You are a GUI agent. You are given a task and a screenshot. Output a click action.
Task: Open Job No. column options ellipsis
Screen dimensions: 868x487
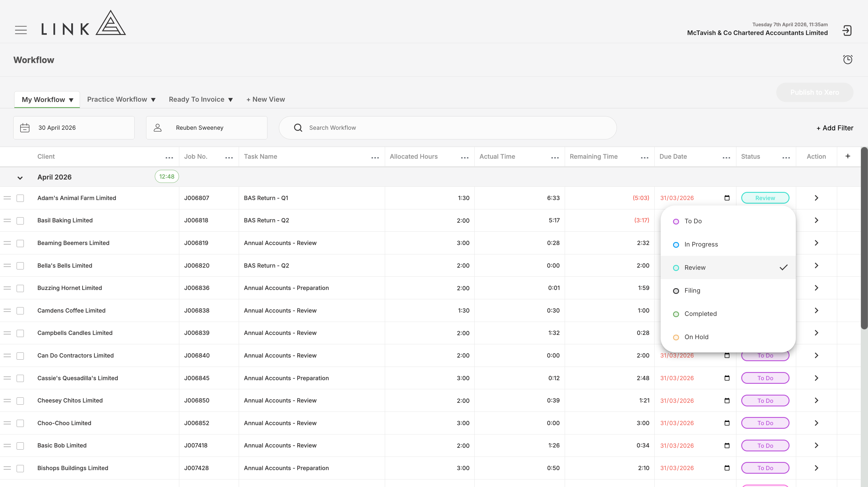(229, 158)
